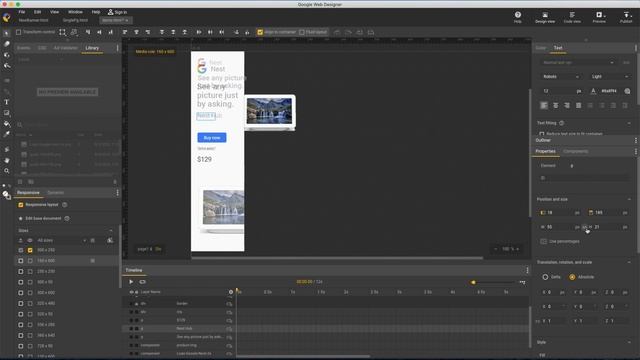The image size is (640, 360).
Task: Open the Window menu
Action: coord(75,12)
